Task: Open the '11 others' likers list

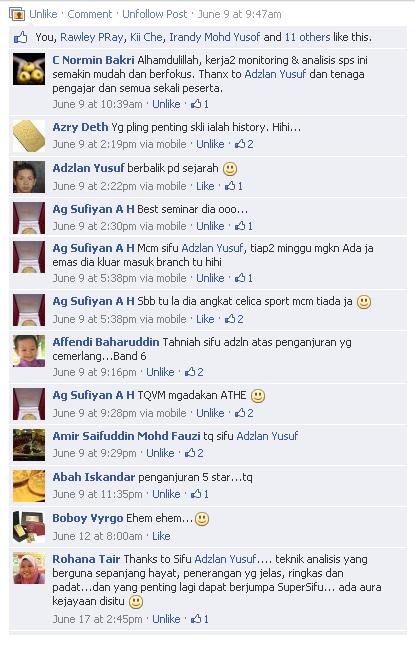Action: tap(307, 37)
